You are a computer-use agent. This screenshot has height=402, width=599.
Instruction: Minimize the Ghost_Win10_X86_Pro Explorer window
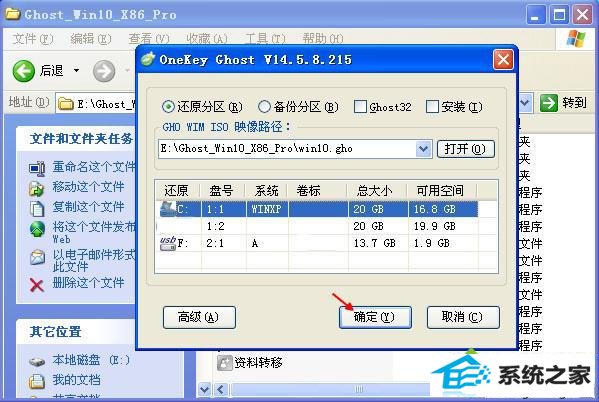coord(536,15)
